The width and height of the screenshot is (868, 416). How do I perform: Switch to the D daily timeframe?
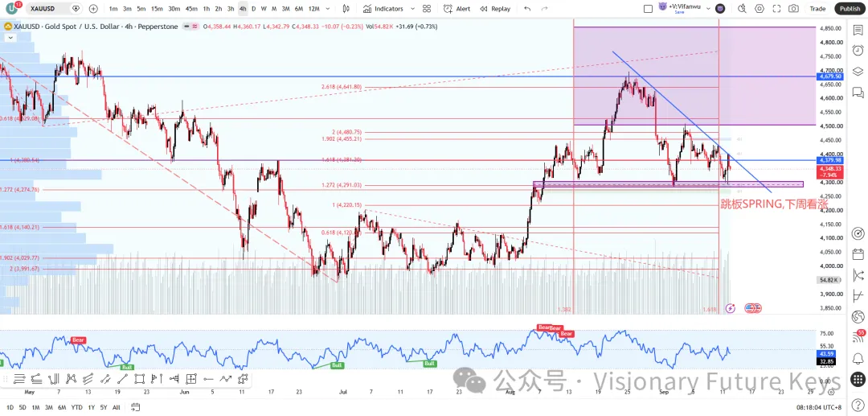pos(253,9)
